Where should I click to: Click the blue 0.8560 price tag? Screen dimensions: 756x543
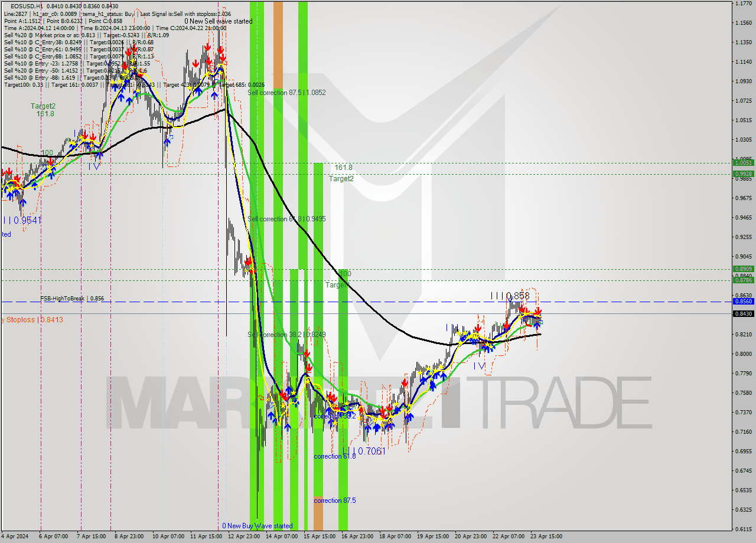743,301
